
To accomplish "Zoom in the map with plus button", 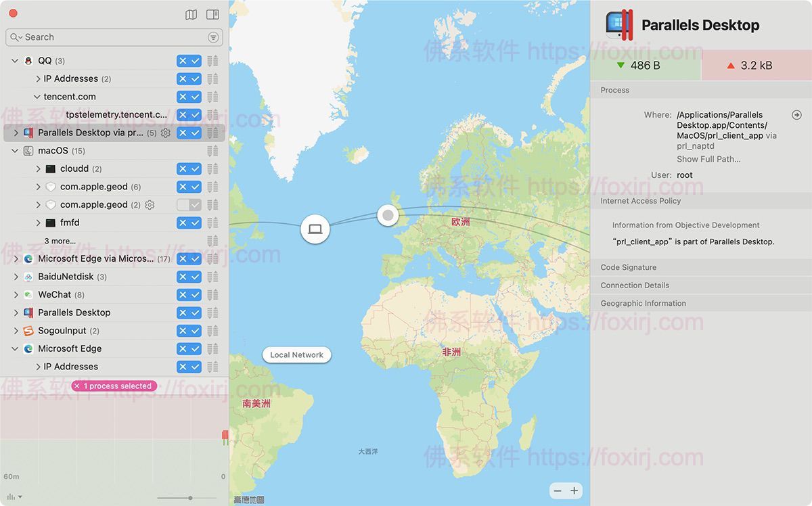I will [x=574, y=491].
